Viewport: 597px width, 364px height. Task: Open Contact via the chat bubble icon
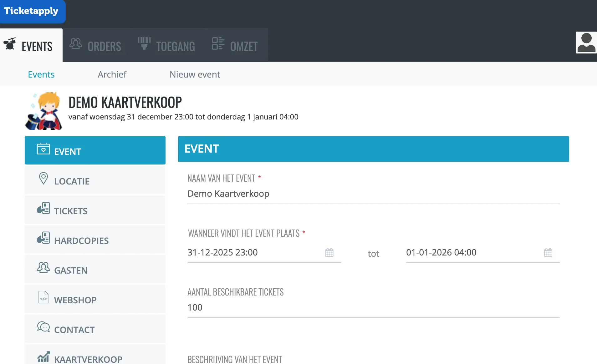click(44, 327)
